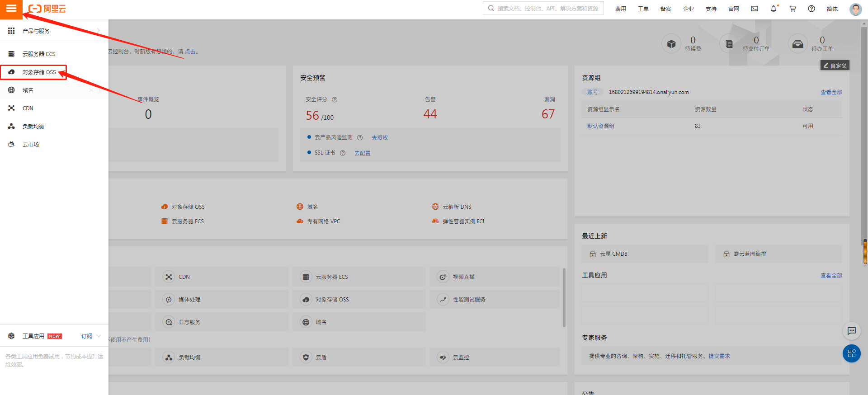Click the 自定义 customize button
Screen dimensions: 868x395
point(835,66)
